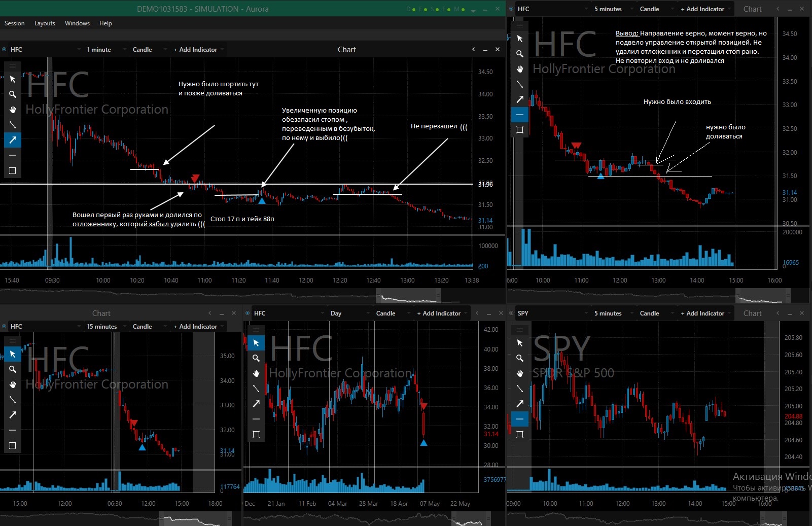Use rectangle tool in SPY chart

point(520,434)
